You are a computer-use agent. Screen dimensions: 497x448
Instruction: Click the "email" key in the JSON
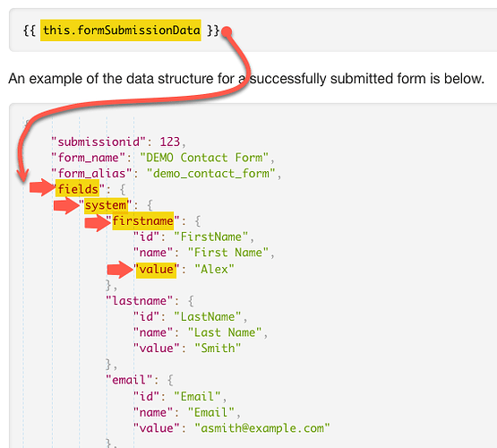[129, 380]
